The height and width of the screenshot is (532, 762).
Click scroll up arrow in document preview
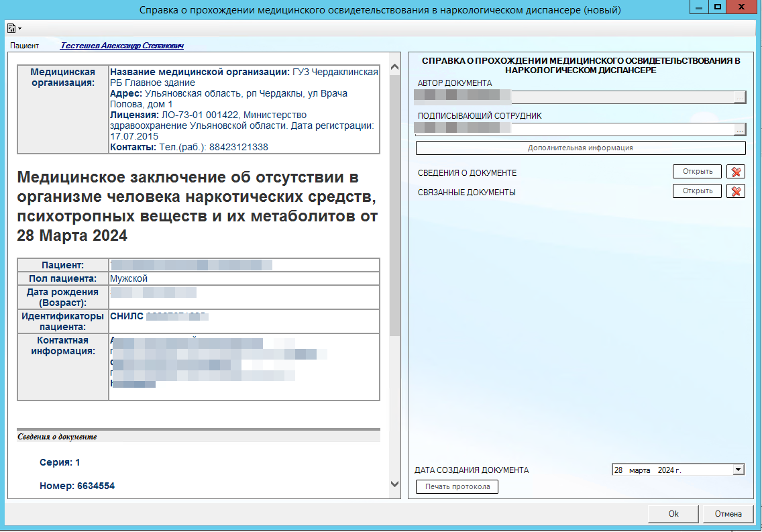point(394,67)
